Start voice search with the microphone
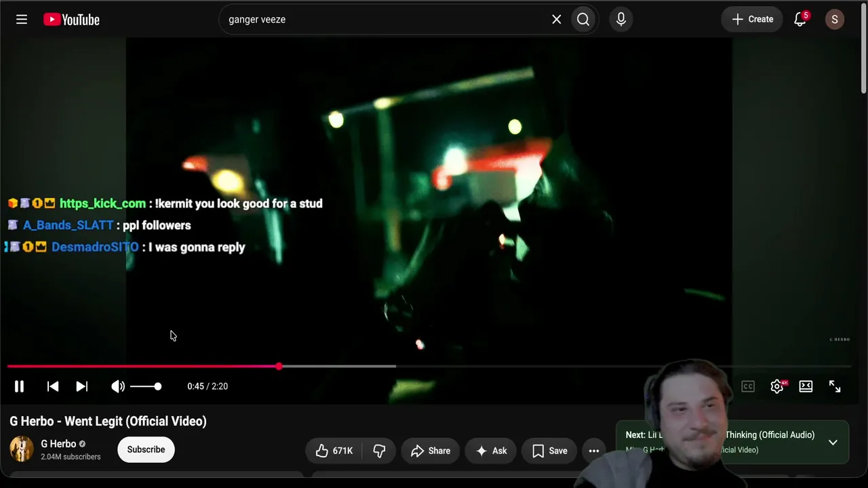Image resolution: width=868 pixels, height=488 pixels. pyautogui.click(x=621, y=20)
